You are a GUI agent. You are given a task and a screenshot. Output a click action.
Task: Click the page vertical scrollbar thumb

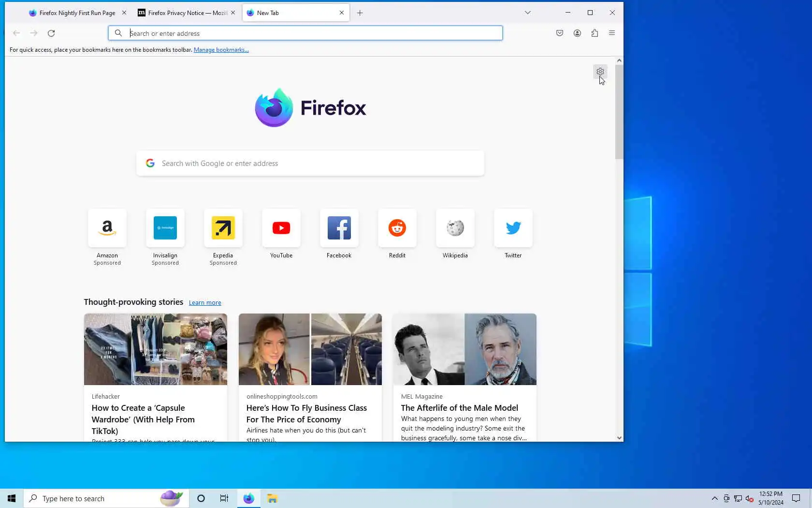[619, 112]
